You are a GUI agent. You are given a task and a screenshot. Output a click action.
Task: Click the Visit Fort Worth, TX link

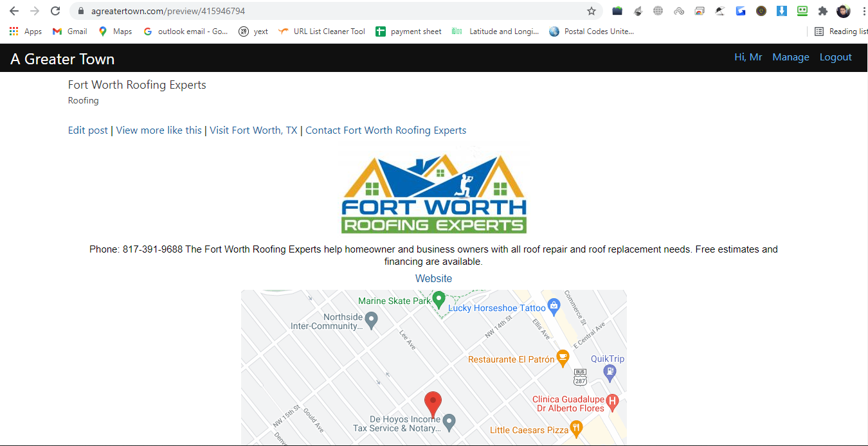[x=253, y=130]
